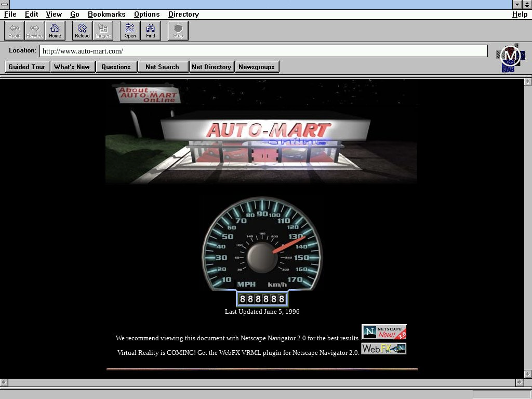The width and height of the screenshot is (532, 399).
Task: Click the vertical scrollbar down arrow
Action: (x=527, y=374)
